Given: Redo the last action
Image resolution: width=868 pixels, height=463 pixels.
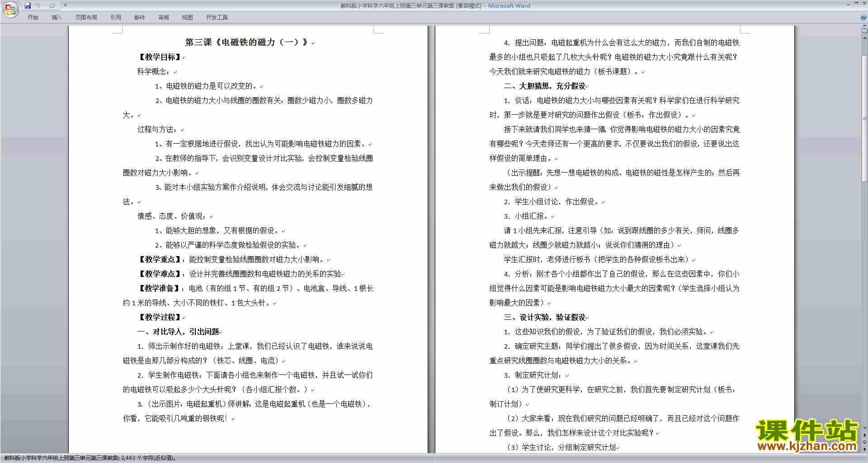Looking at the screenshot, I should (x=52, y=5).
